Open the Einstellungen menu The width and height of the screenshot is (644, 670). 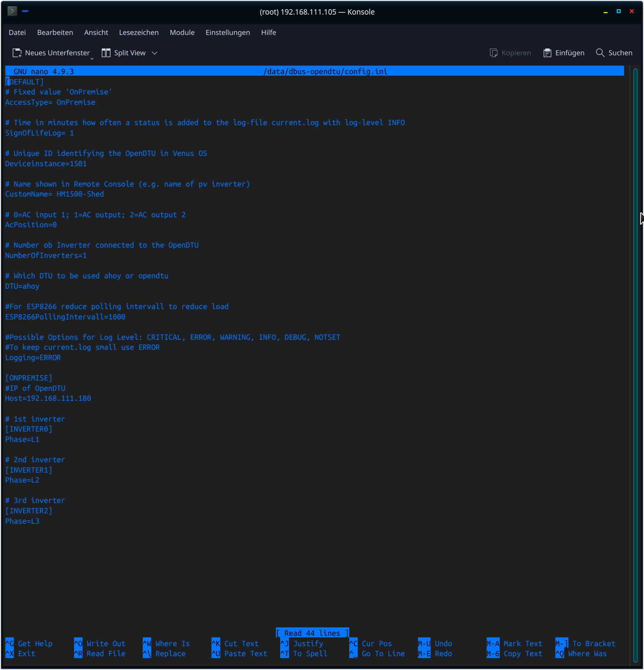click(228, 33)
